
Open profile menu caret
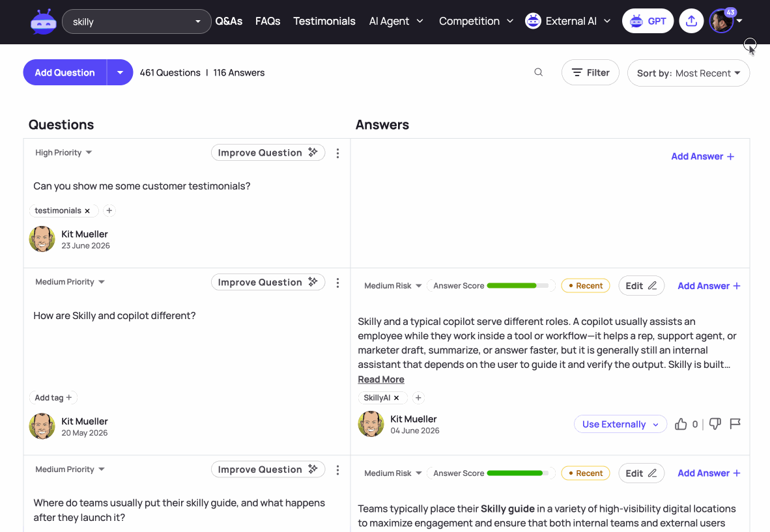click(x=739, y=21)
